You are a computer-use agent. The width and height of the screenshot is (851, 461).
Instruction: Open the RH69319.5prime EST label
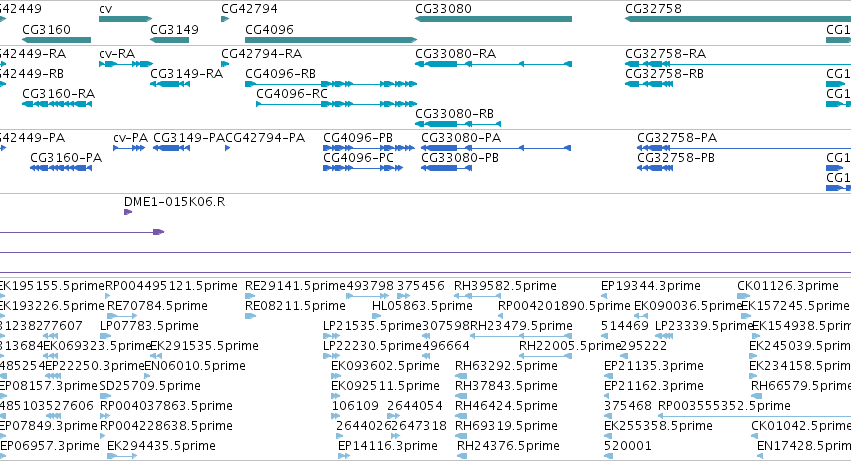tap(506, 426)
